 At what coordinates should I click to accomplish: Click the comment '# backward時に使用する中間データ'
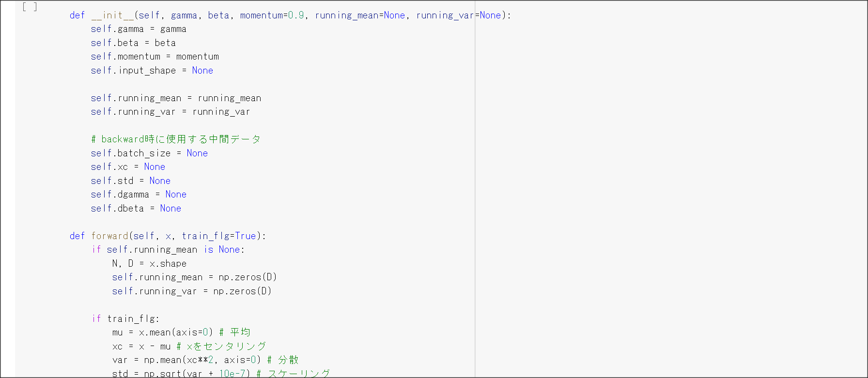tap(176, 139)
